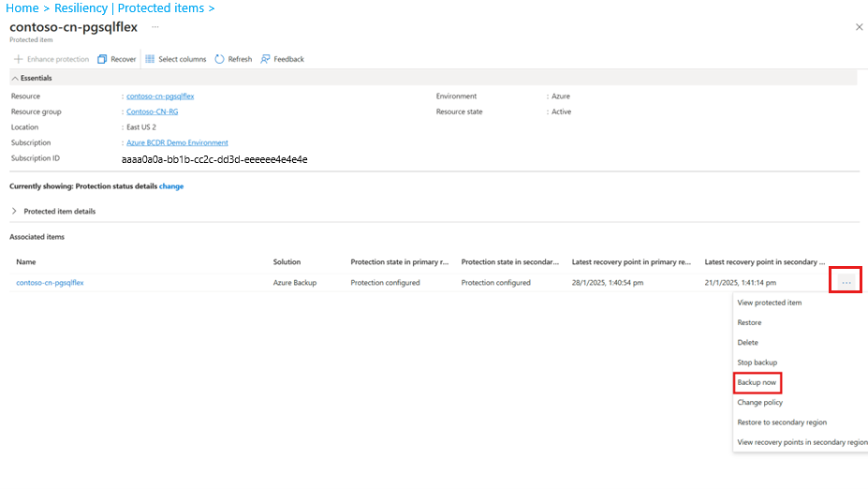The image size is (868, 489).
Task: Click the Azure Backup solution cell
Action: click(x=295, y=283)
